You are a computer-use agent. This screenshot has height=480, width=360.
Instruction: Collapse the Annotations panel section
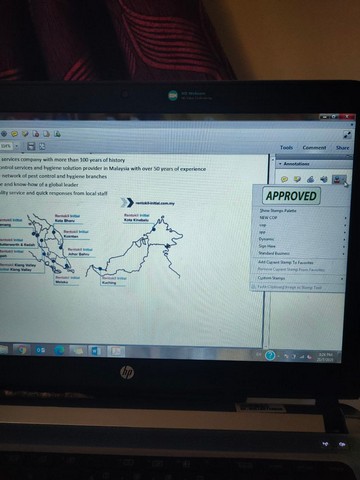280,164
